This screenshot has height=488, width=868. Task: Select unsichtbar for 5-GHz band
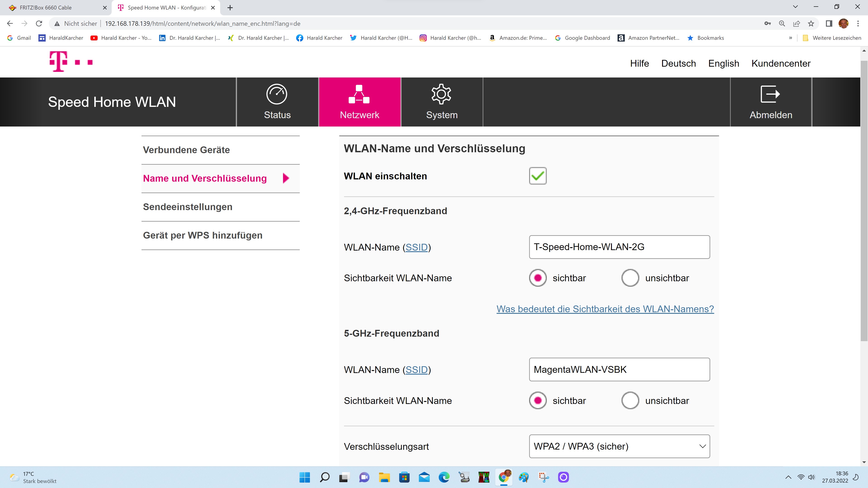[630, 400]
